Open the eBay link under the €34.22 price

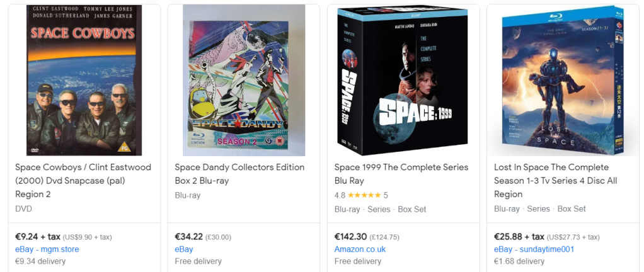click(184, 249)
